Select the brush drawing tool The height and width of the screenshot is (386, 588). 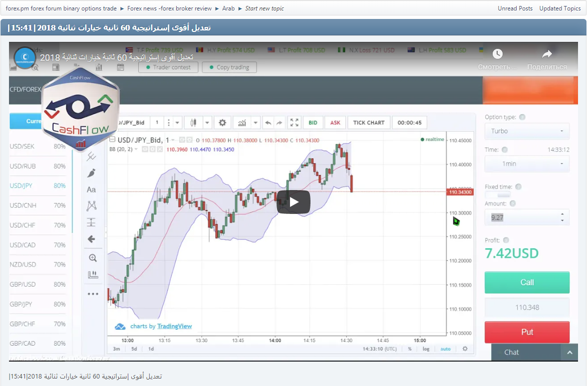tap(91, 173)
